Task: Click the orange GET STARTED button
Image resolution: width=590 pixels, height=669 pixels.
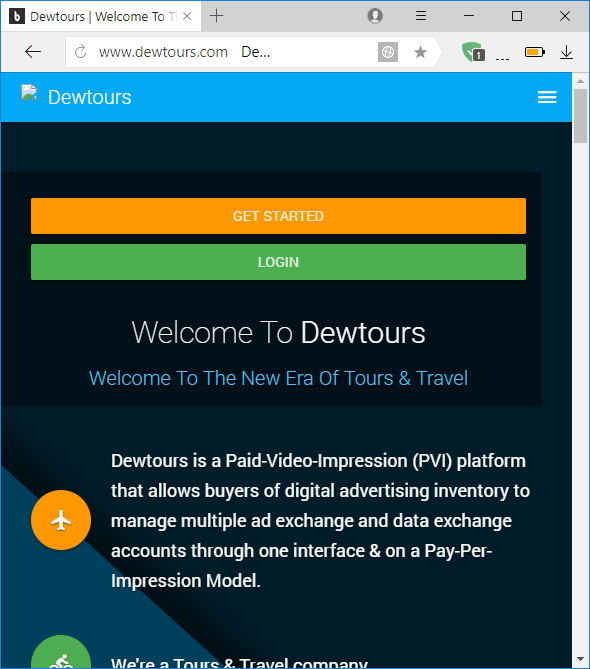Action: [278, 216]
